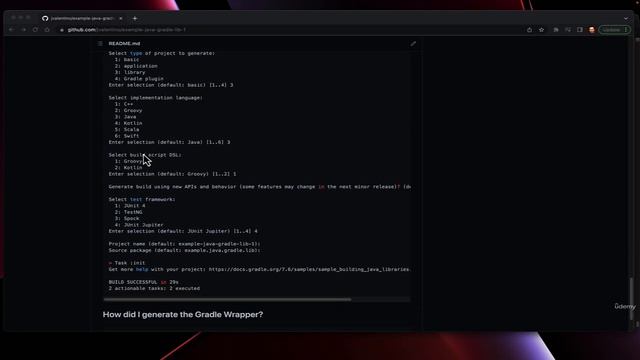Expand the tab search chevron
This screenshot has width=640, height=360.
click(626, 18)
